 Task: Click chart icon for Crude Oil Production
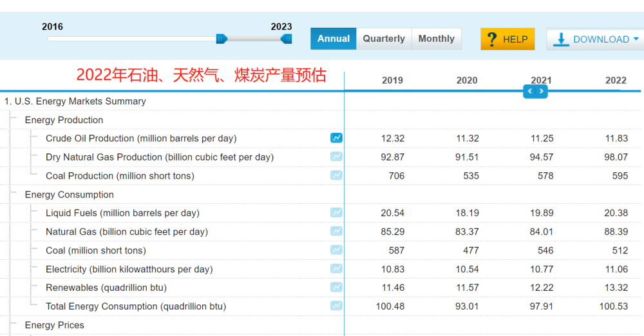coord(336,138)
